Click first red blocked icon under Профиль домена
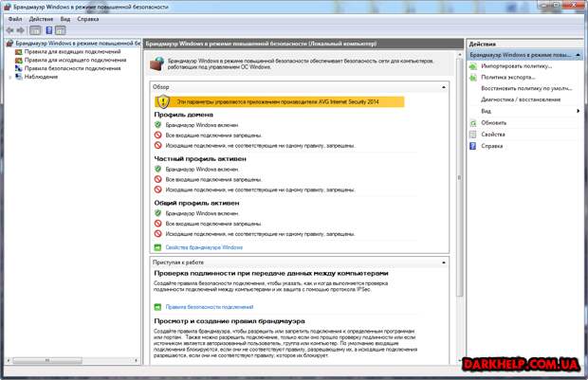 tap(157, 135)
